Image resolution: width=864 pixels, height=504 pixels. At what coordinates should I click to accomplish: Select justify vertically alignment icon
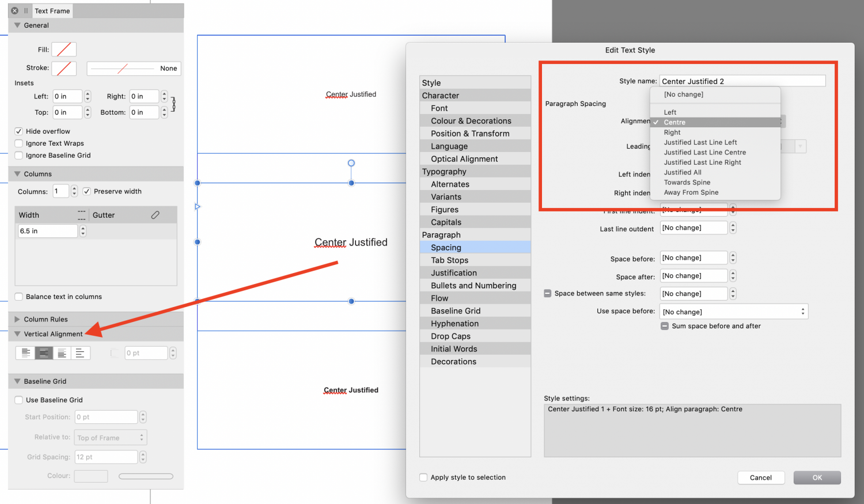pyautogui.click(x=81, y=353)
